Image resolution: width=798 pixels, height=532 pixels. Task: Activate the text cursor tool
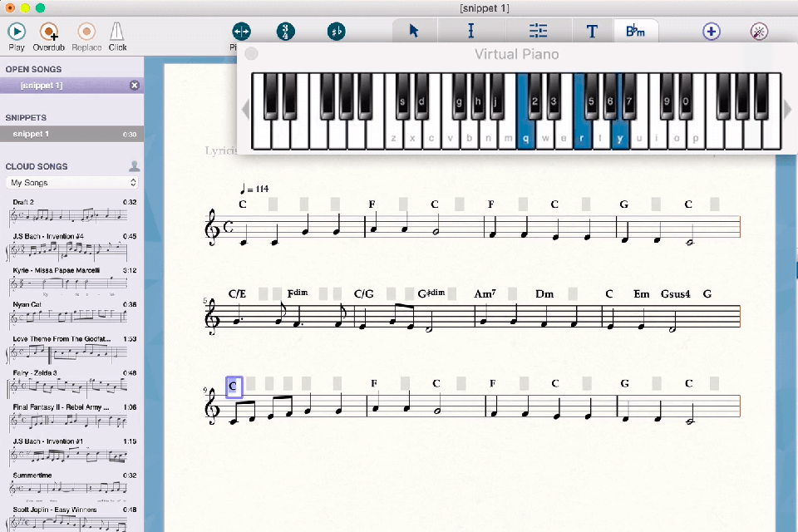[x=470, y=31]
